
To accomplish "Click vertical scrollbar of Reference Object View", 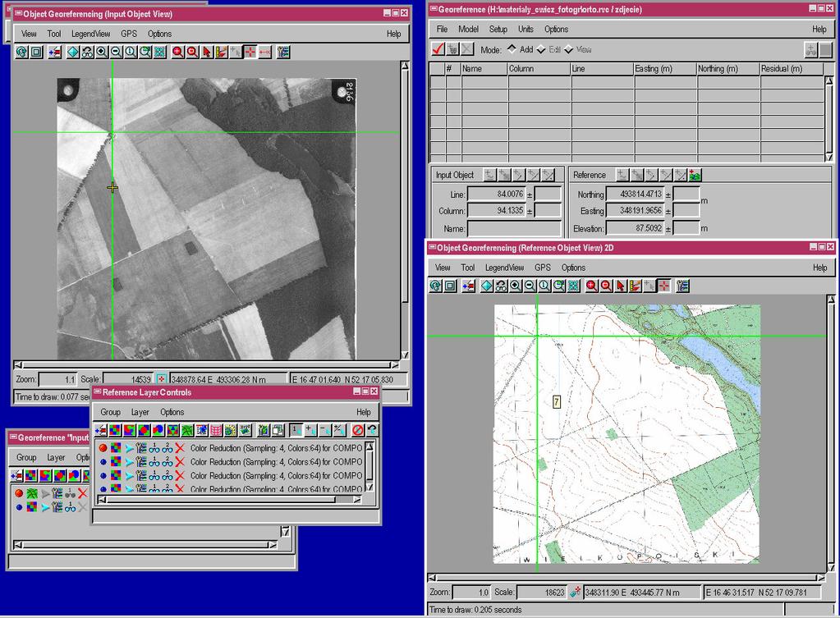I will pyautogui.click(x=831, y=433).
